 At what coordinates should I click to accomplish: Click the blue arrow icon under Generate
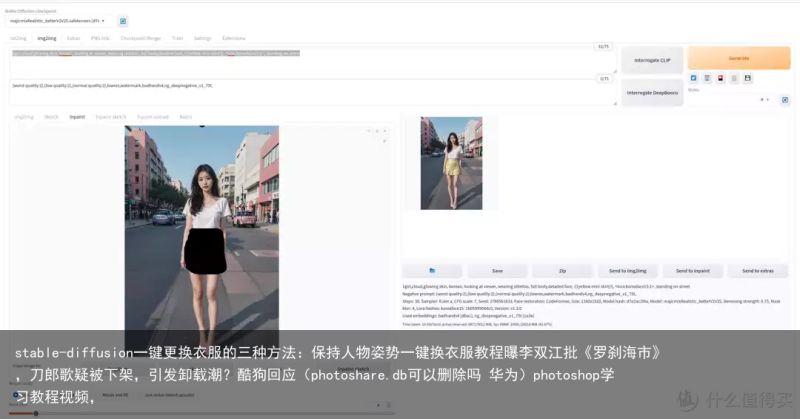pyautogui.click(x=693, y=78)
